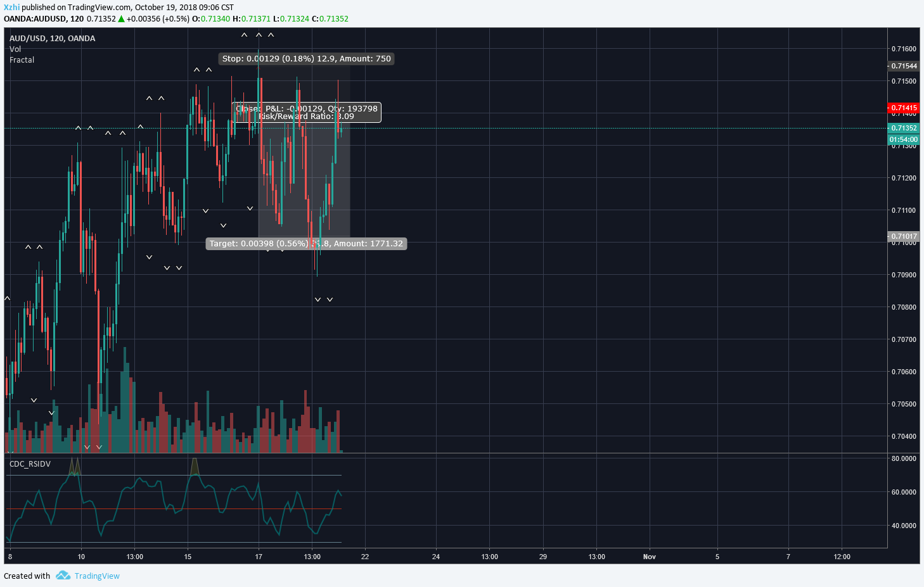This screenshot has width=924, height=587.
Task: Click the 01:54:00 countdown tag
Action: coord(904,139)
